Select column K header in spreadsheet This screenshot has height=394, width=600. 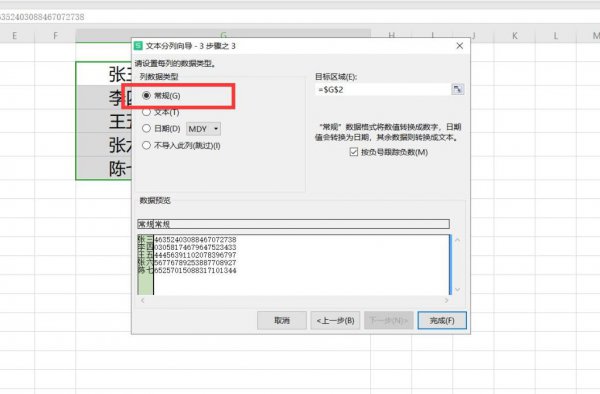point(515,36)
